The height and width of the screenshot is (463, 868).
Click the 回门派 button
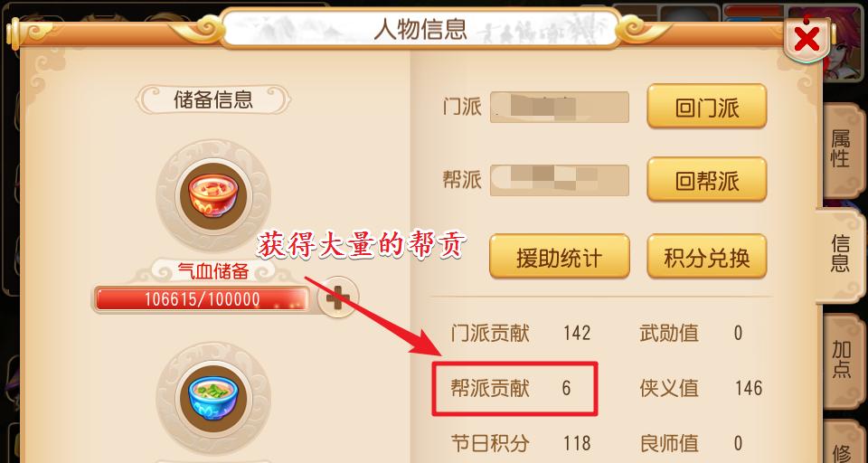[x=707, y=107]
